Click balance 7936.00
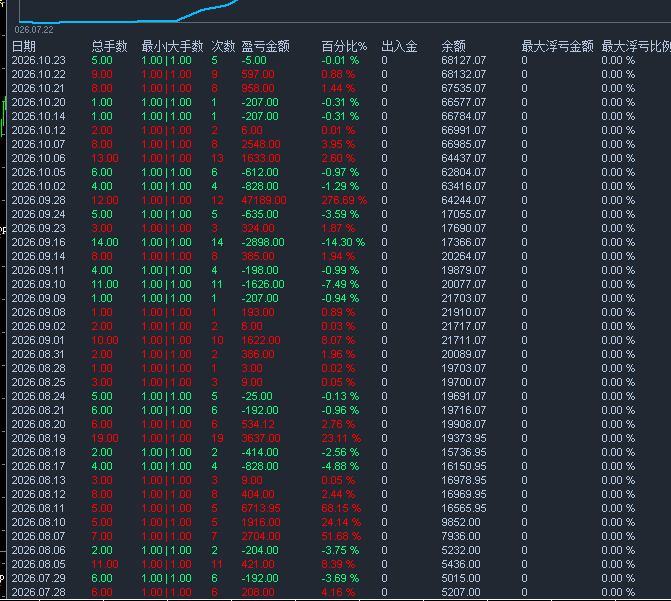The width and height of the screenshot is (671, 601). tap(460, 536)
